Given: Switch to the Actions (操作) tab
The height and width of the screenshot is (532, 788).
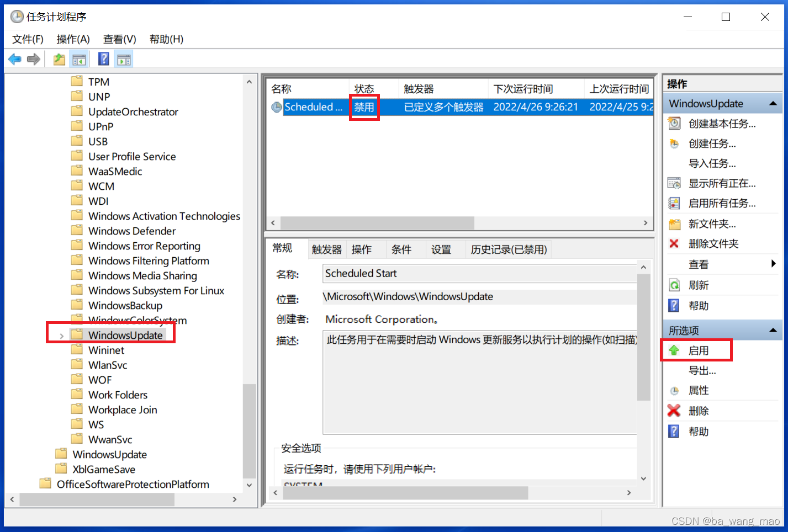Looking at the screenshot, I should coord(362,249).
